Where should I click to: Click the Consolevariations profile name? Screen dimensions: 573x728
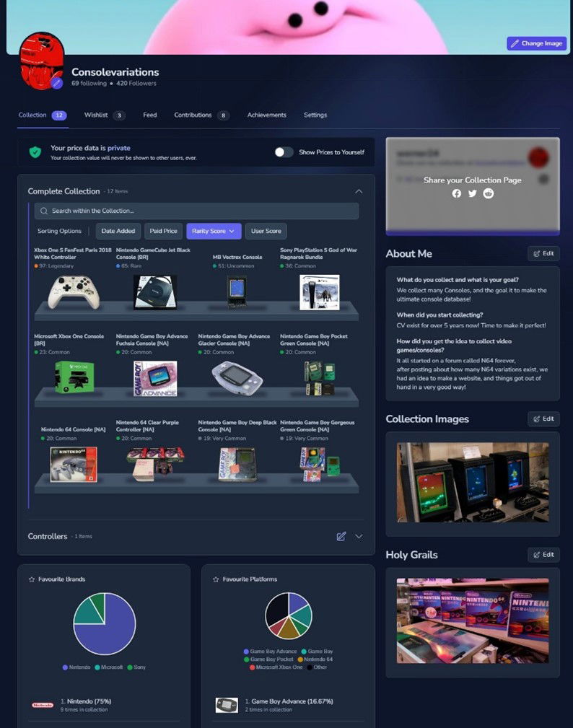[x=115, y=72]
